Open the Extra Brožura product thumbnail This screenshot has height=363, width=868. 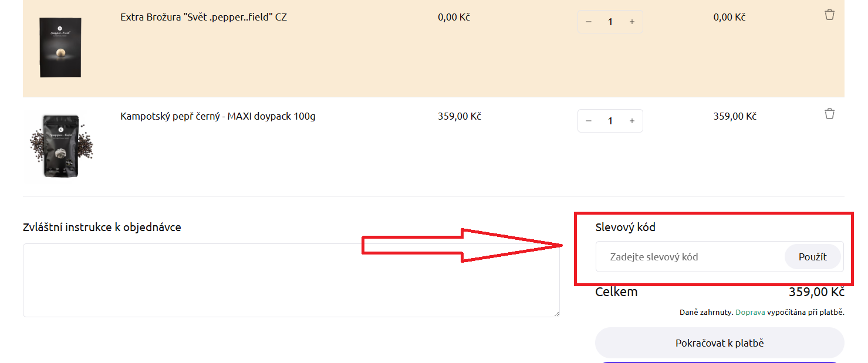(x=60, y=47)
